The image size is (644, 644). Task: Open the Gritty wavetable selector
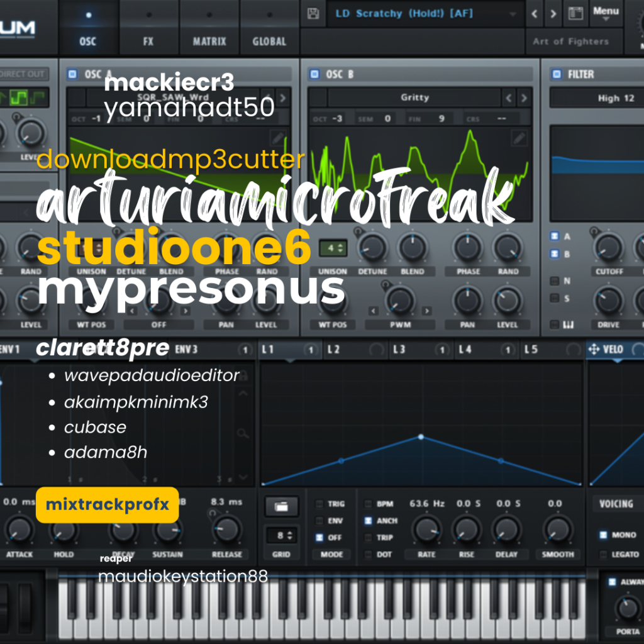415,97
